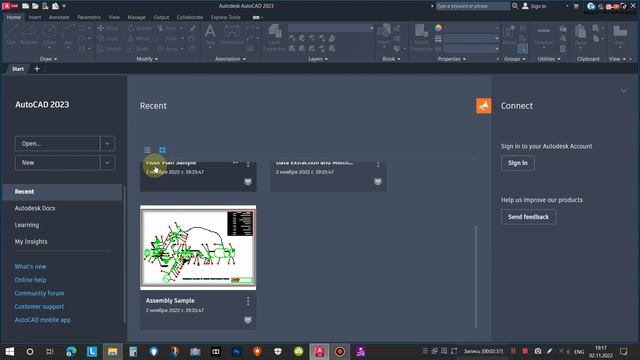640x360 pixels.
Task: Open the Customize Quick Access Toolbar dropdown
Action: click(x=64, y=6)
